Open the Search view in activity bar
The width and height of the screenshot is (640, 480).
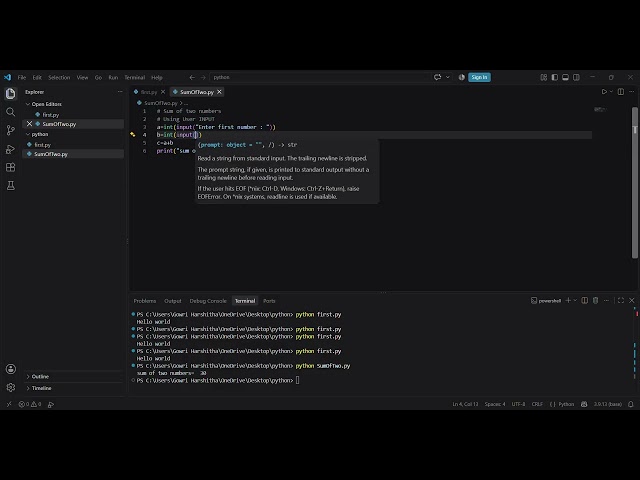(11, 112)
